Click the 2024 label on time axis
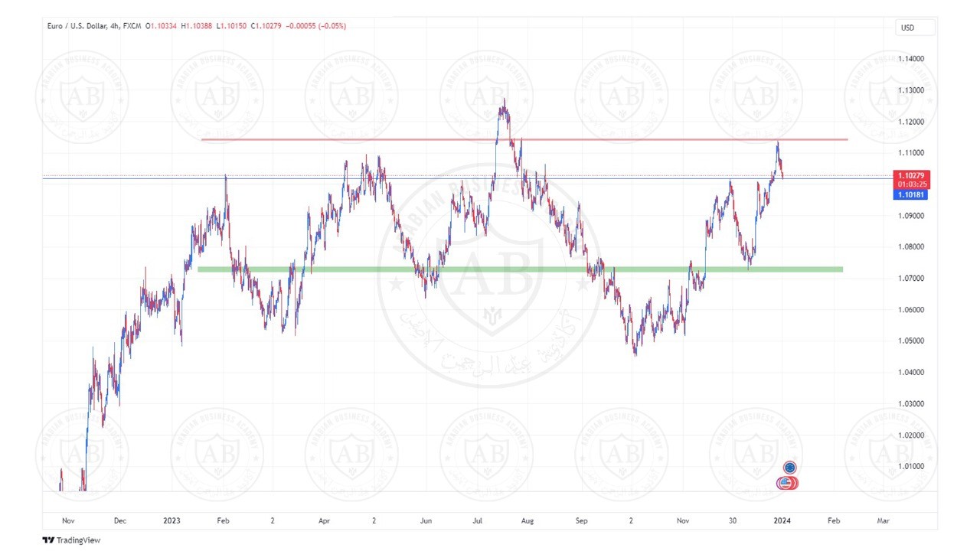This screenshot has width=980, height=551. [782, 520]
